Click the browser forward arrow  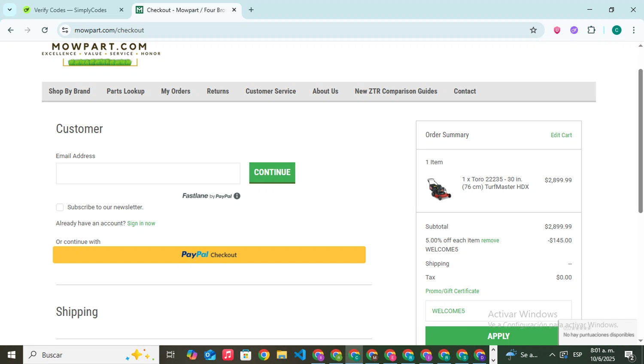27,30
